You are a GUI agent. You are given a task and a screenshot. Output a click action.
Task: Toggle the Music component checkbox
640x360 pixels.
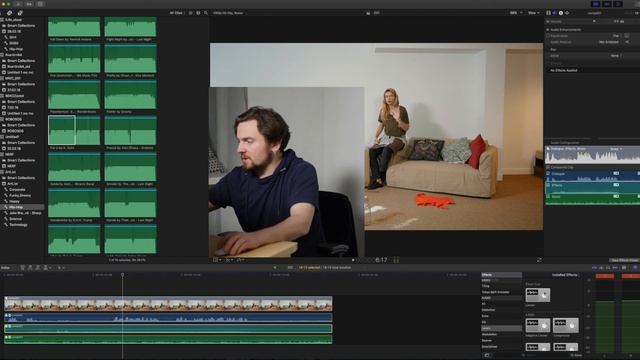point(548,197)
